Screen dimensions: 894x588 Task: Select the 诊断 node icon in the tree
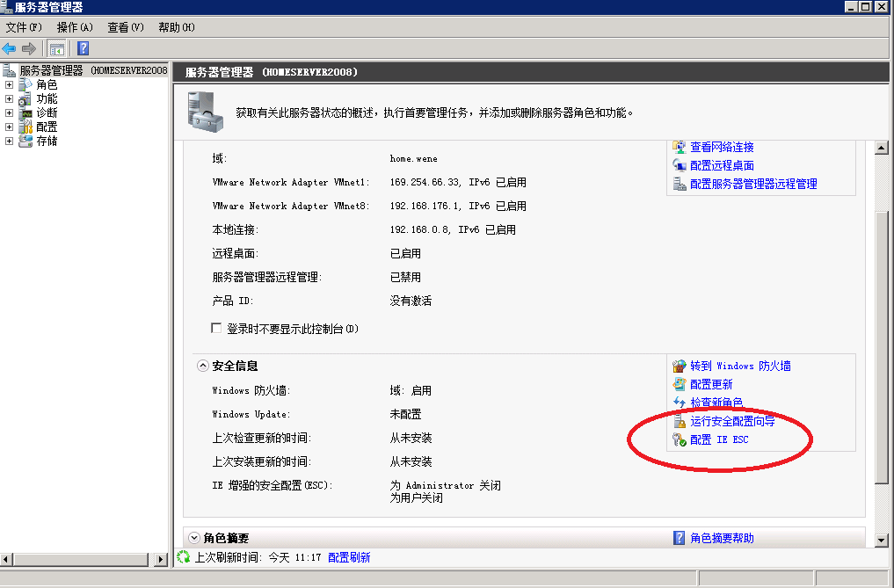tap(25, 113)
